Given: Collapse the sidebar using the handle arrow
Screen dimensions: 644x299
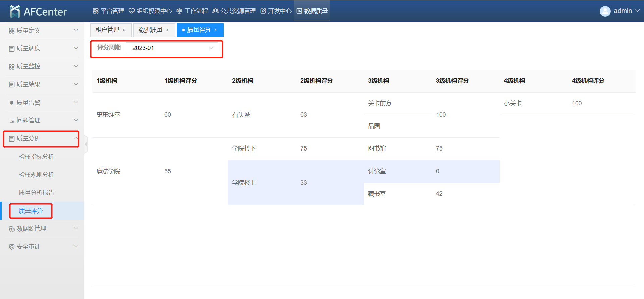Looking at the screenshot, I should [86, 144].
